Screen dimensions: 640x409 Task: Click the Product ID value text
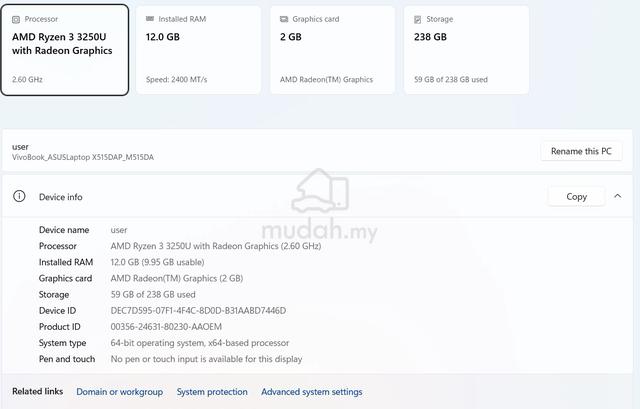tap(166, 327)
